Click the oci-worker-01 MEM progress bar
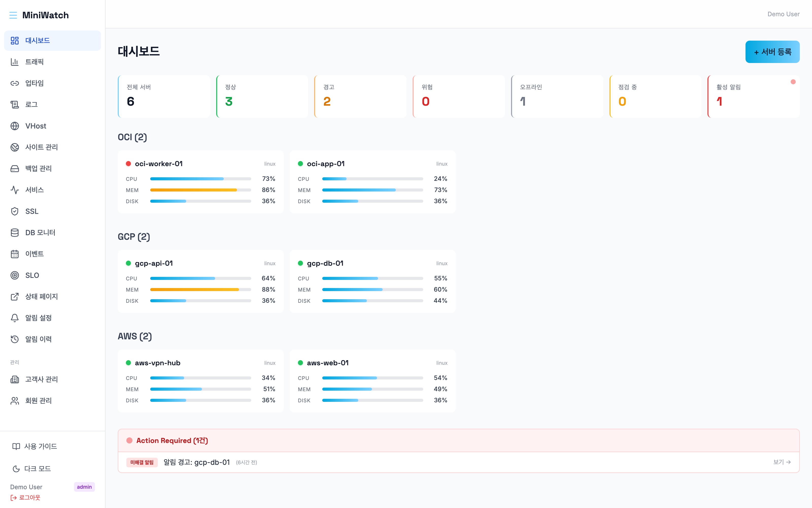812x508 pixels. tap(200, 190)
